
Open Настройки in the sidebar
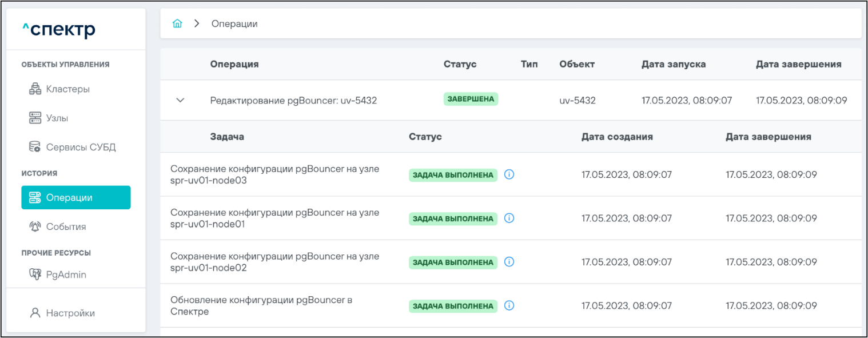pos(70,313)
